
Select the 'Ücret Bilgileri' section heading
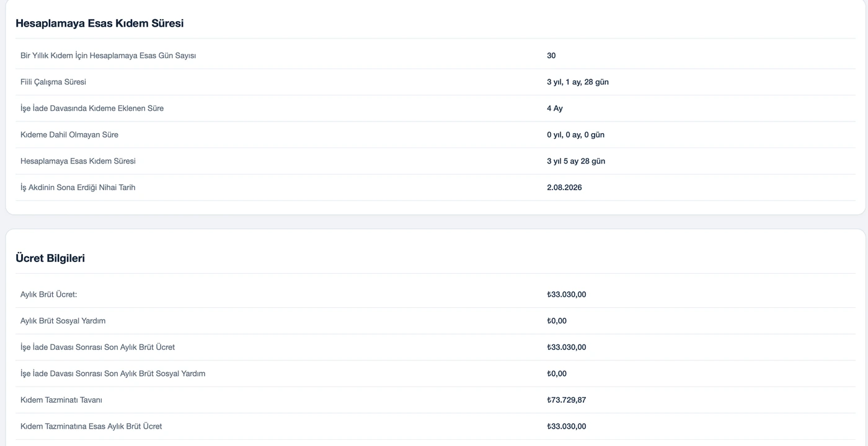click(50, 258)
